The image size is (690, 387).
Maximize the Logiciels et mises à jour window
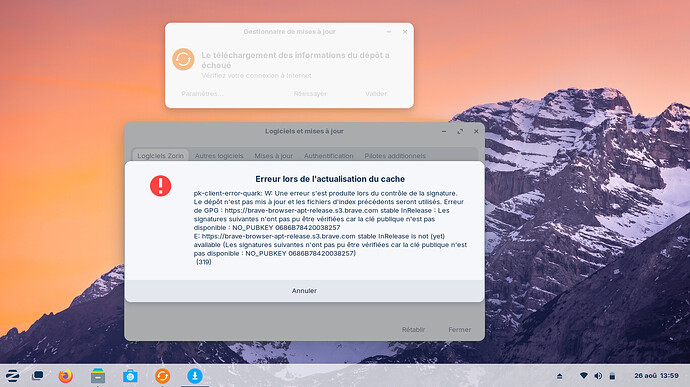pos(460,131)
